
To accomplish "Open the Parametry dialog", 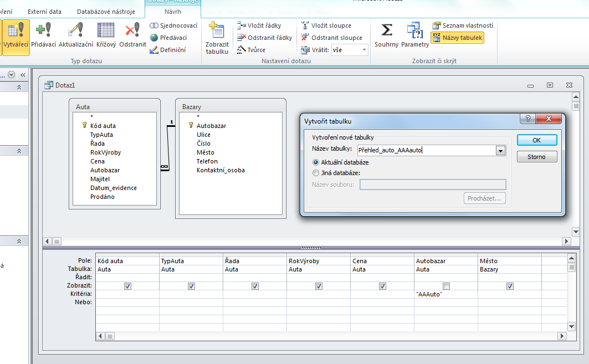I will [414, 35].
